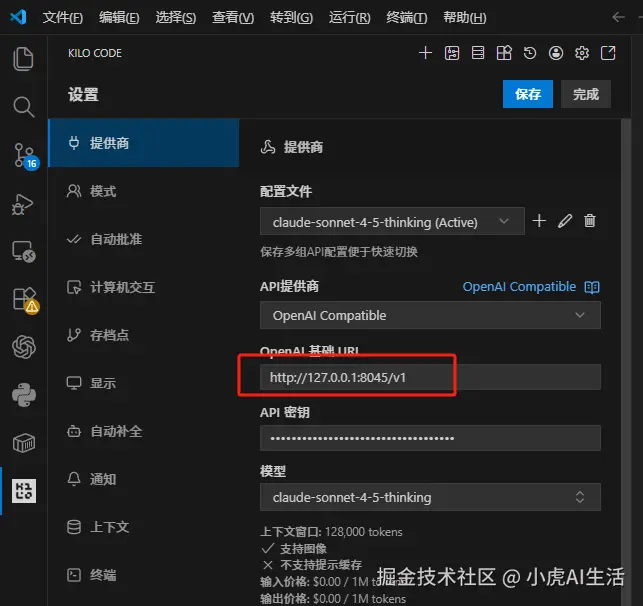Open the Explorer files view
Viewport: 643px width, 606px height.
pos(23,59)
